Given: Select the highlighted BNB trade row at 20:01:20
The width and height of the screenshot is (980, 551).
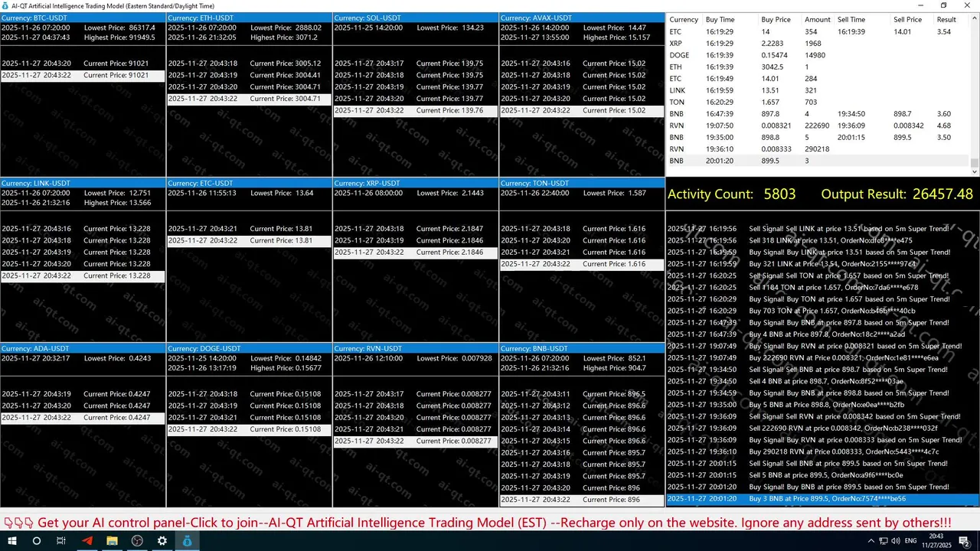Looking at the screenshot, I should tap(818, 161).
